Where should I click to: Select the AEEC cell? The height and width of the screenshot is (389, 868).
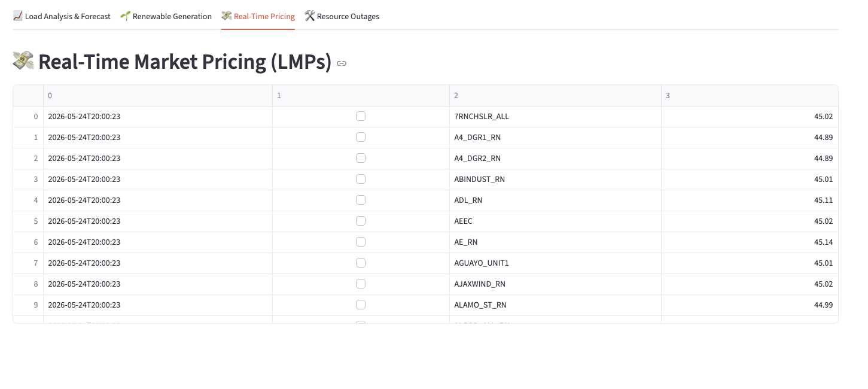click(x=555, y=221)
